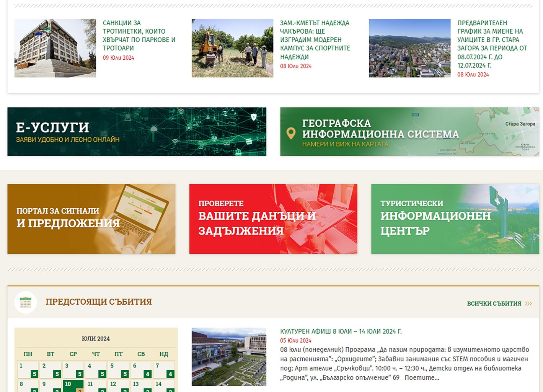Open Портал за сигнали и предложения banner
The image size is (543, 392).
coord(91,219)
